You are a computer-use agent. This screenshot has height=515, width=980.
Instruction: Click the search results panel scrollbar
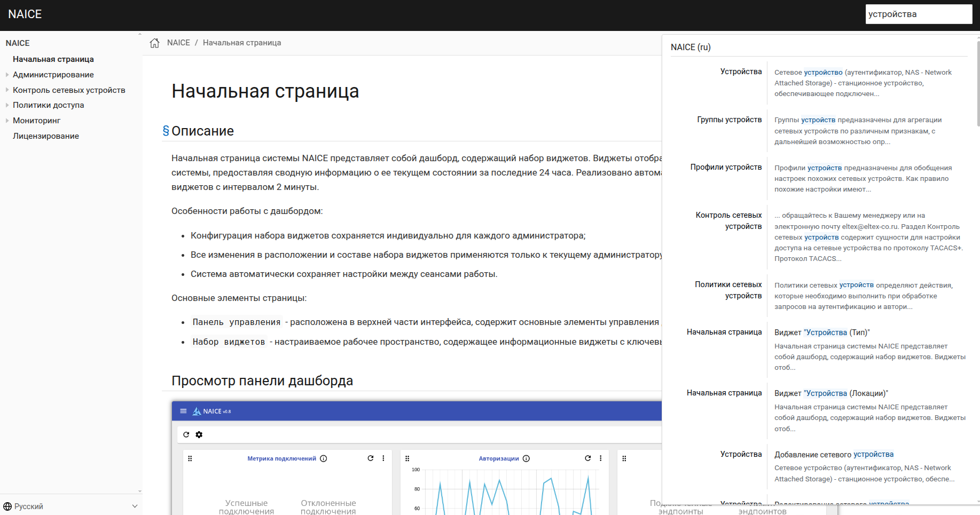click(x=978, y=83)
